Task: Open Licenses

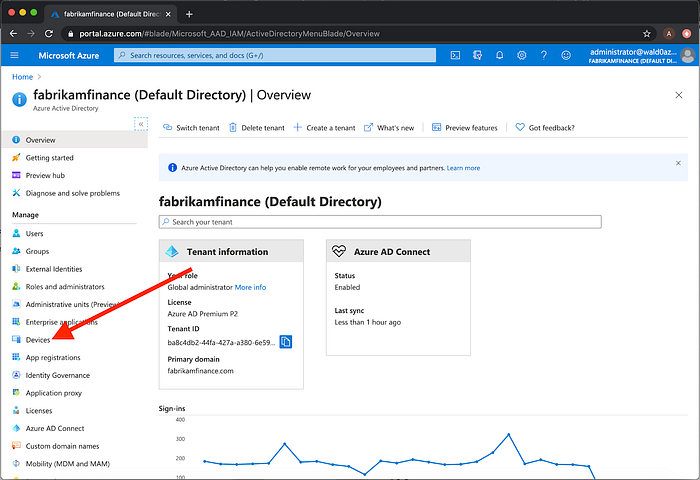Action: pos(39,411)
